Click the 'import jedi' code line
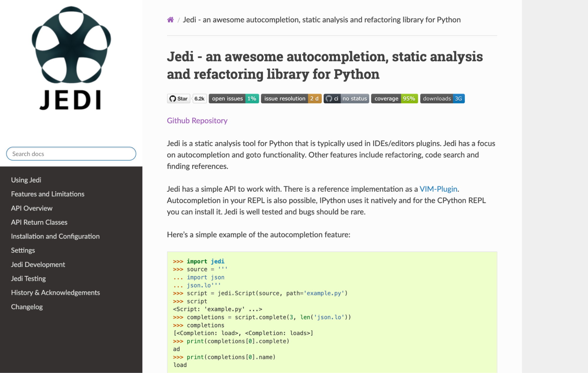The image size is (588, 373). [199, 261]
